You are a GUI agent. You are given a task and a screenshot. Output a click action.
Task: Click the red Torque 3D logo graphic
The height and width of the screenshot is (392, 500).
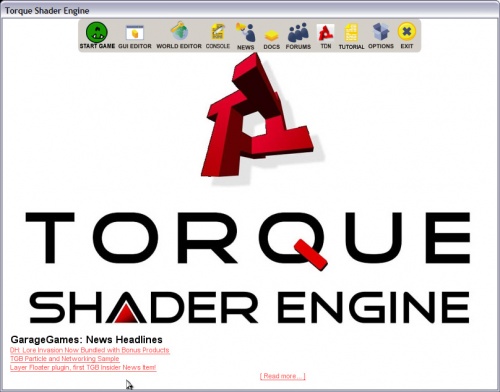[x=257, y=115]
